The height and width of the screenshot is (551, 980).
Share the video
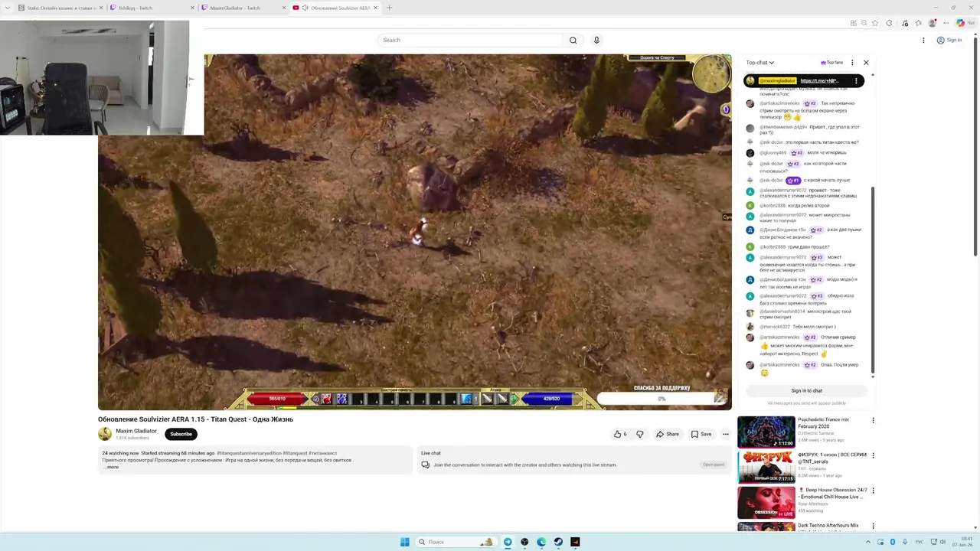(668, 434)
